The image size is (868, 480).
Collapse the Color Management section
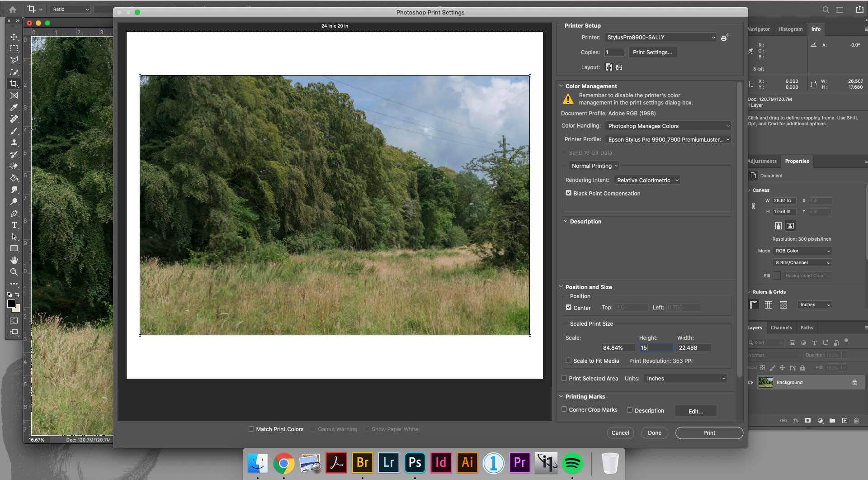coord(561,86)
